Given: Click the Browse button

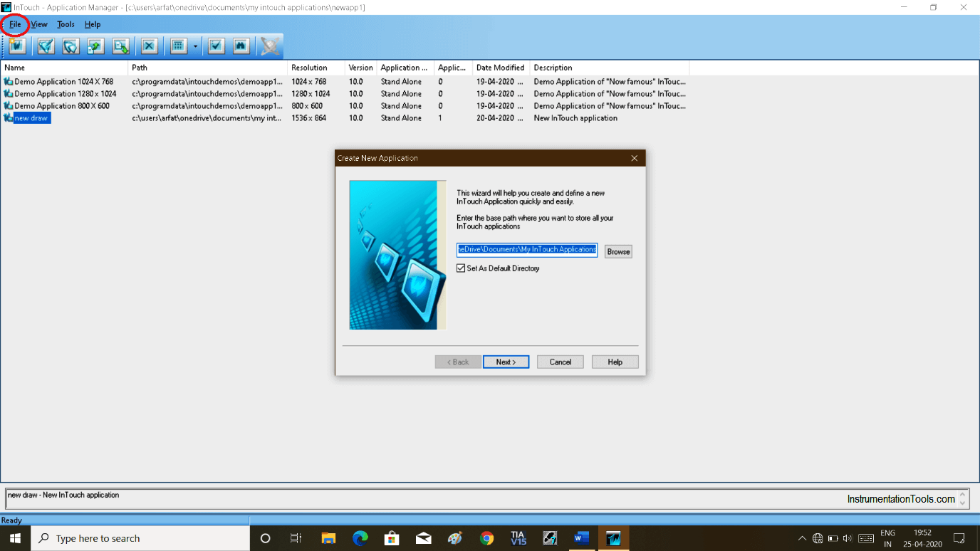Looking at the screenshot, I should 618,251.
